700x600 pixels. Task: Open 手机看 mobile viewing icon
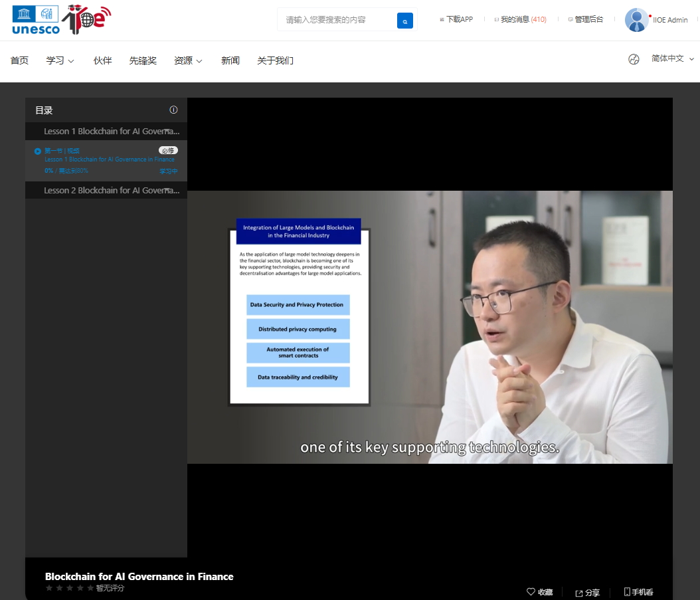627,591
